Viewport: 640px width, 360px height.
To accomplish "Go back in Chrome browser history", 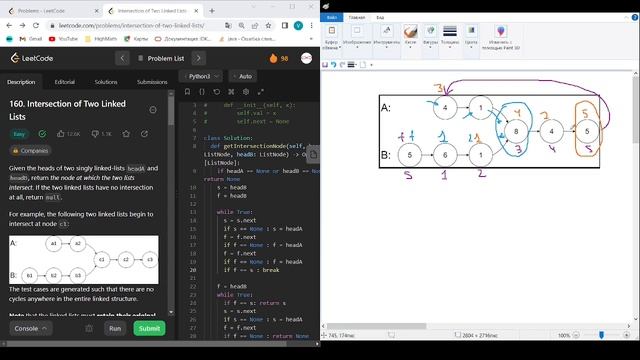I will [x=9, y=25].
